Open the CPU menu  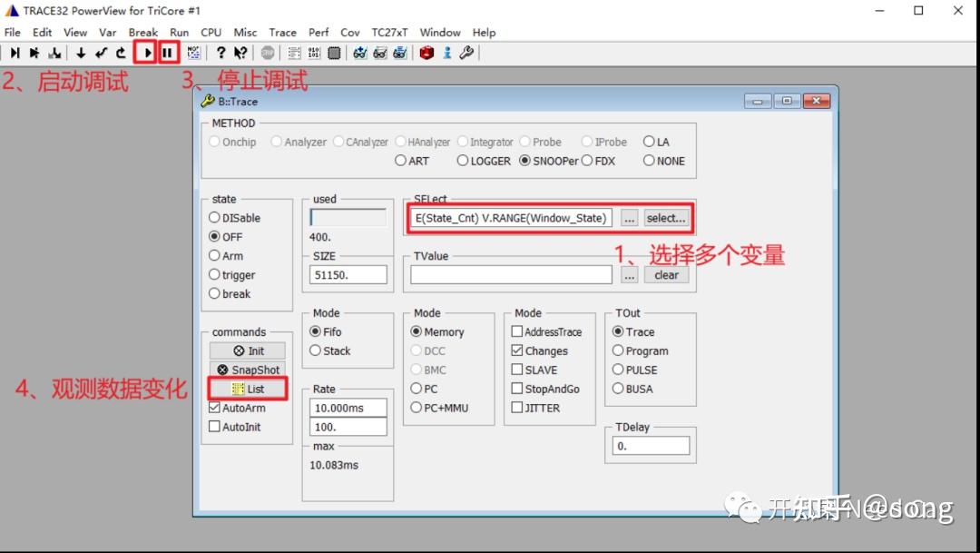(211, 32)
